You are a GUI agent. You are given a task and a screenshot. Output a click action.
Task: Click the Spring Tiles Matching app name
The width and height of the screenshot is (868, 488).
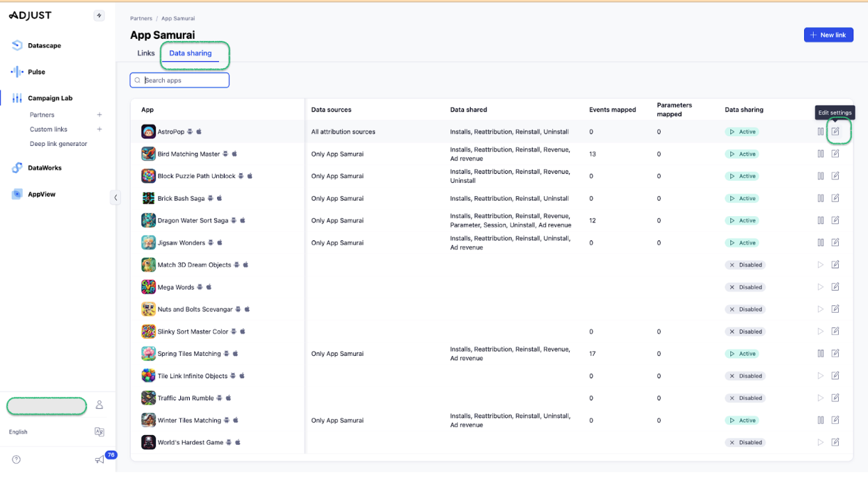point(189,354)
